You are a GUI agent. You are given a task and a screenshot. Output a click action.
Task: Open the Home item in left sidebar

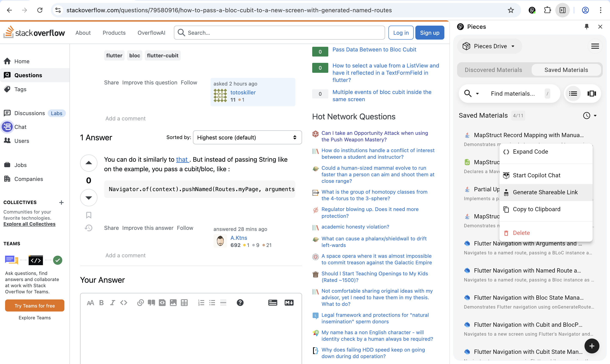35,61
